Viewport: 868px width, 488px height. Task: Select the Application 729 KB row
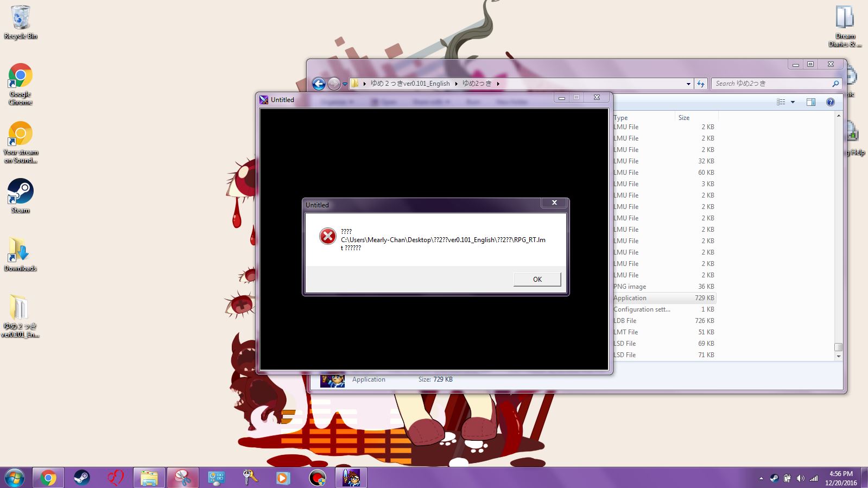click(664, 298)
